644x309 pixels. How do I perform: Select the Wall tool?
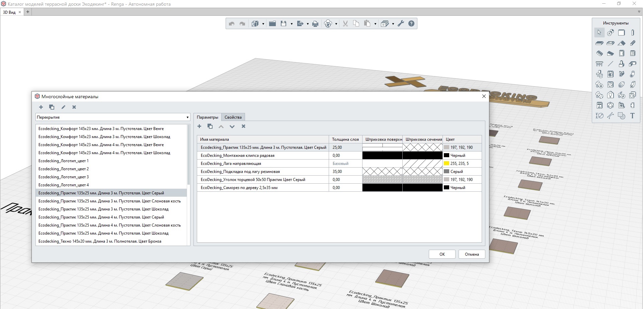pos(622,33)
